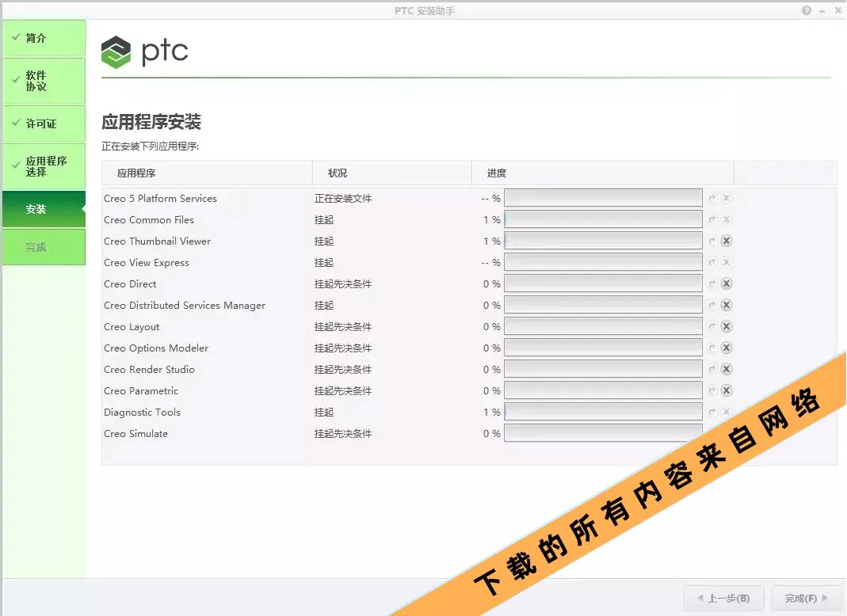
Task: Click retry icon for Creo Direct
Action: click(712, 283)
